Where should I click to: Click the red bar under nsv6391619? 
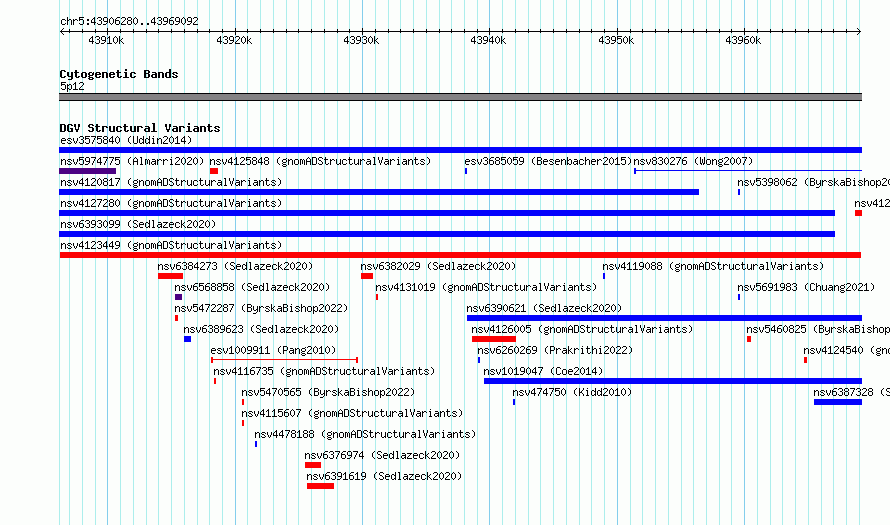tap(320, 486)
